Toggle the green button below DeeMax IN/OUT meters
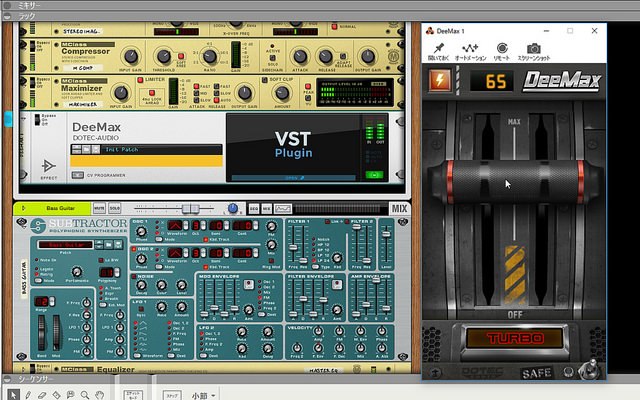This screenshot has height=400, width=640. point(374,175)
